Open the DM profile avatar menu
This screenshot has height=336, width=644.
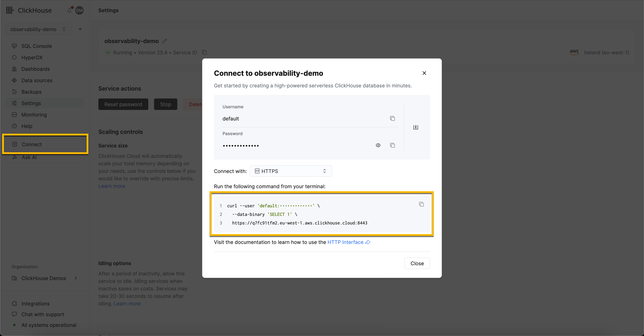click(x=79, y=11)
